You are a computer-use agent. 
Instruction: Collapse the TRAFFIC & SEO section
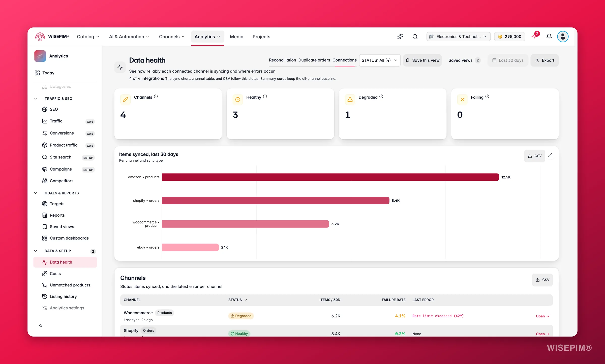36,98
